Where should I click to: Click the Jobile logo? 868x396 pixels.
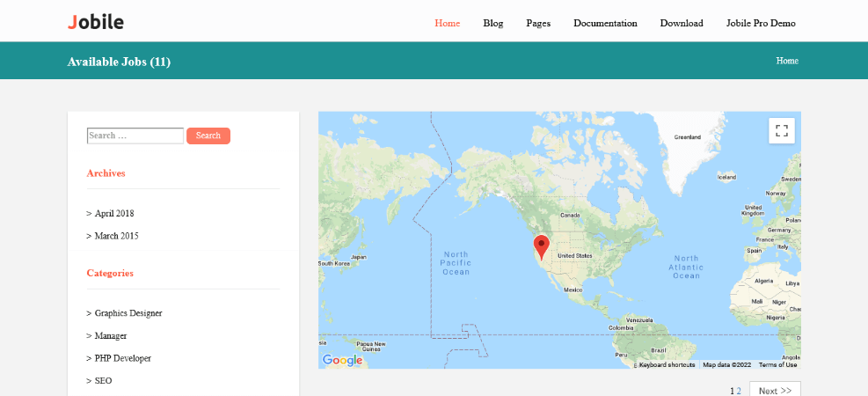95,22
